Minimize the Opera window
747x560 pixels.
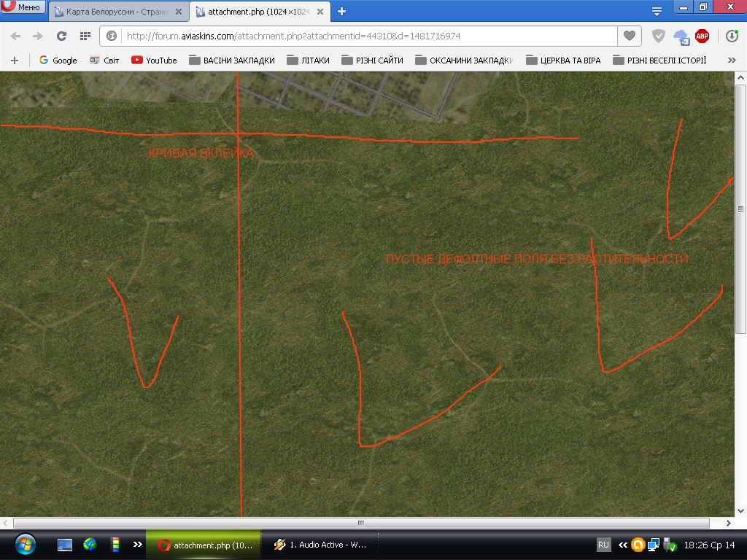tap(683, 7)
